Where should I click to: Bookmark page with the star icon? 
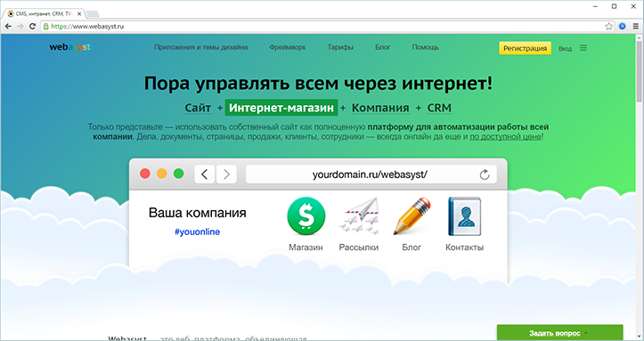coord(608,26)
